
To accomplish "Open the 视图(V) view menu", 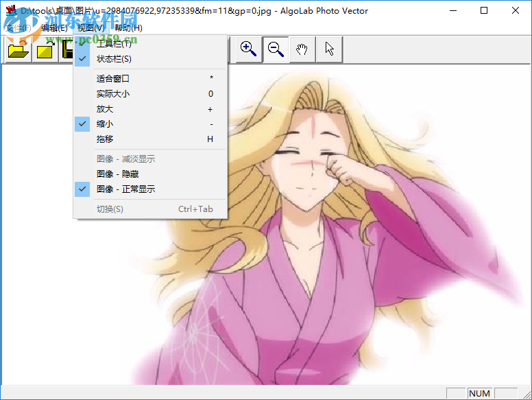I will point(91,28).
